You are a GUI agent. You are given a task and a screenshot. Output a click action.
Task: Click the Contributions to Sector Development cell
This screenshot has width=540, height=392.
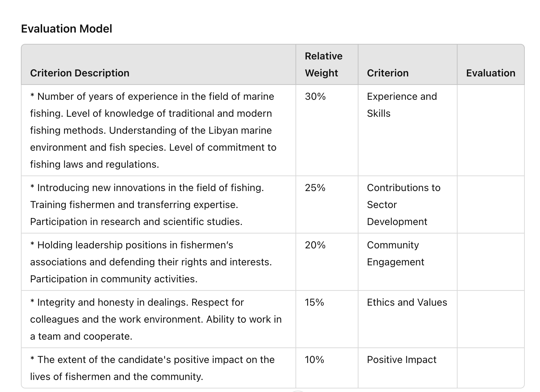tap(403, 204)
